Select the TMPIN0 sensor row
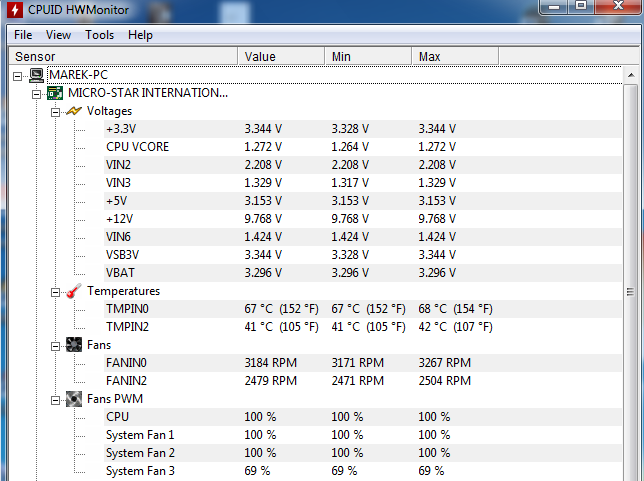The image size is (644, 481). (363, 309)
